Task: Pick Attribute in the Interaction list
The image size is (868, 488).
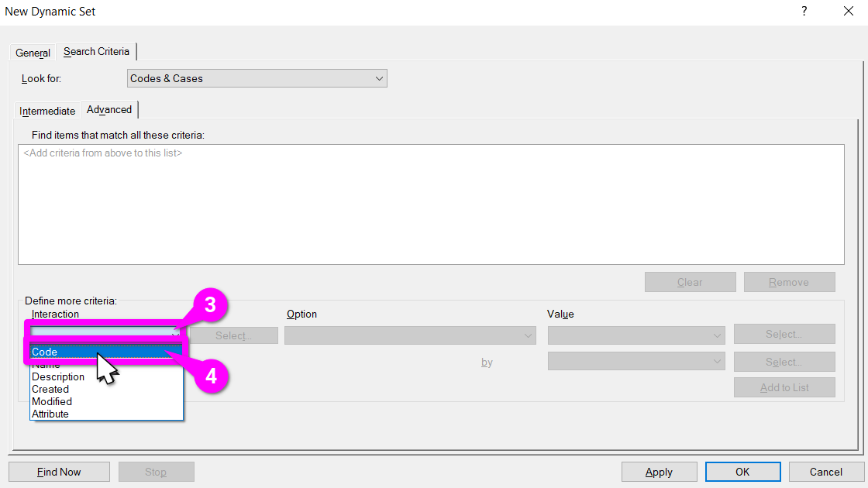Action: tap(50, 414)
